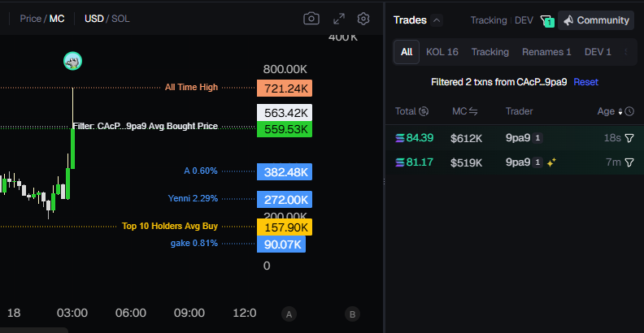Click the 84.39 total amount

pyautogui.click(x=420, y=138)
